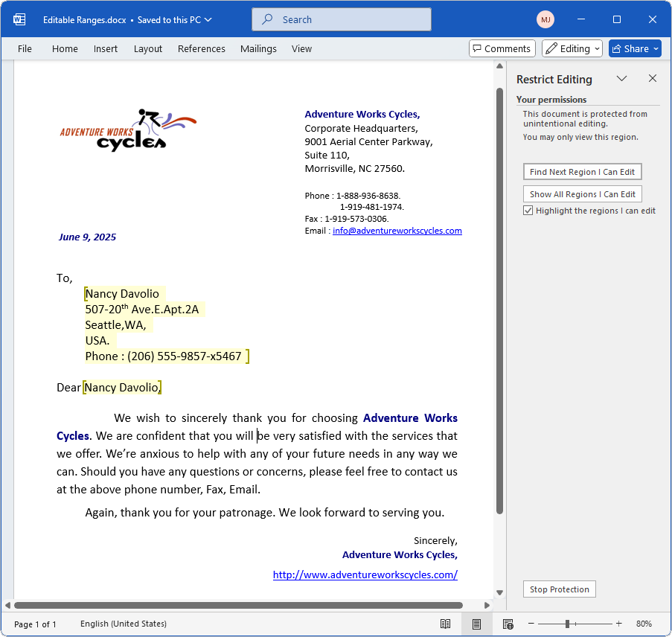Click the 80% zoom level indicator
Screen dimensions: 672x637
644,624
